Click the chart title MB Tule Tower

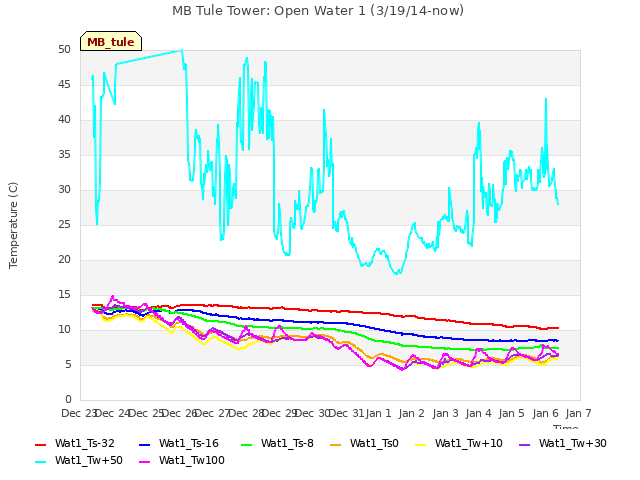(318, 11)
